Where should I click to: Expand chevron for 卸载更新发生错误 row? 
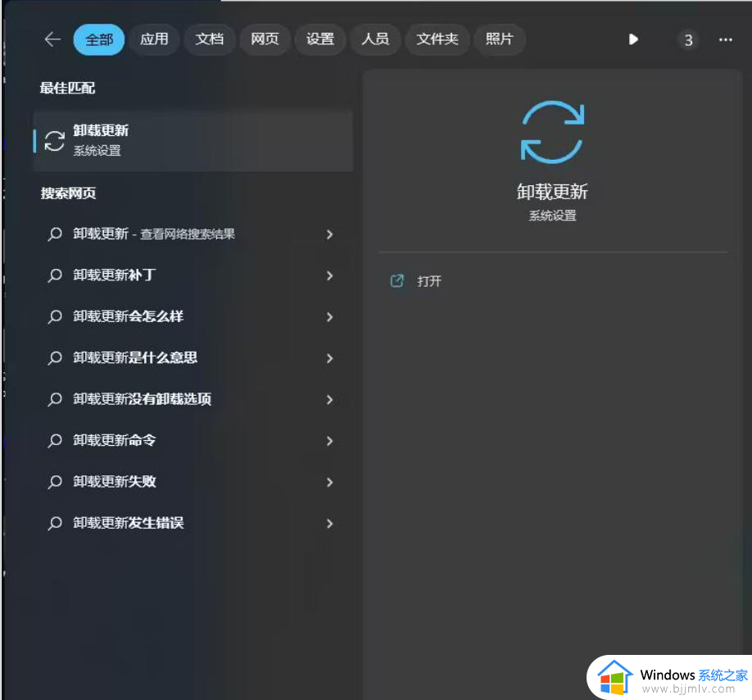[x=329, y=524]
